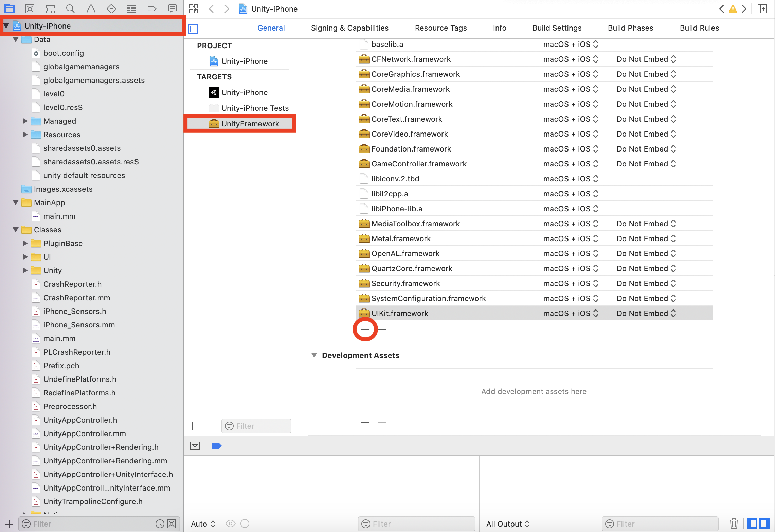This screenshot has height=532, width=775.
Task: Open the Breakpoint navigator
Action: click(152, 9)
